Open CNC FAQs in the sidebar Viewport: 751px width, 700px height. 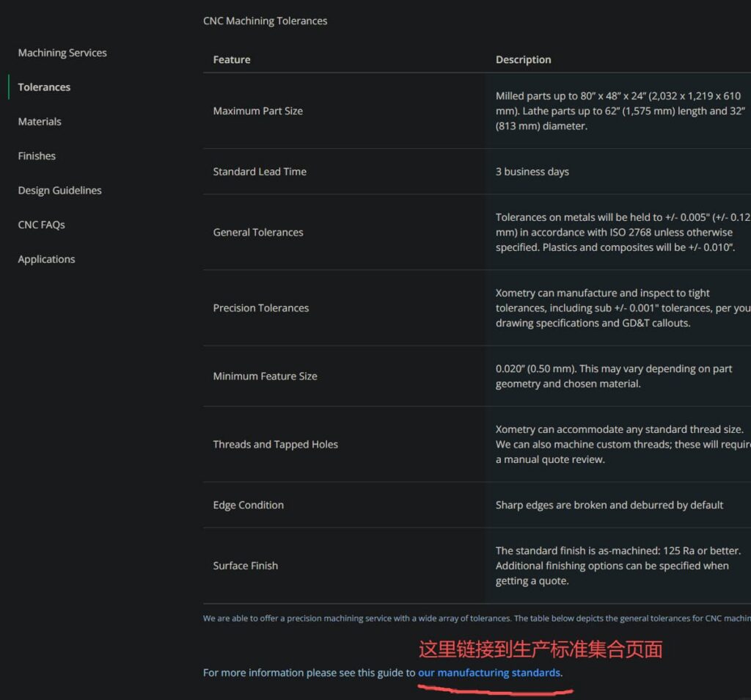click(41, 225)
